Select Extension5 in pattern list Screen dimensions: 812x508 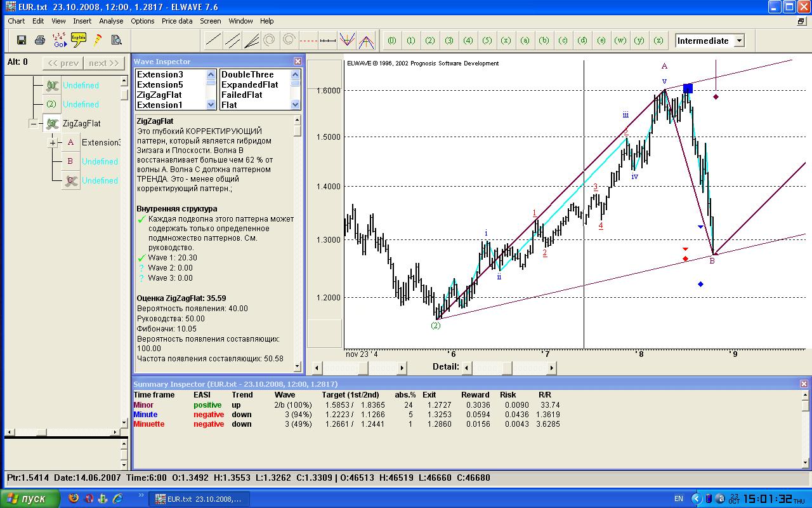click(160, 84)
